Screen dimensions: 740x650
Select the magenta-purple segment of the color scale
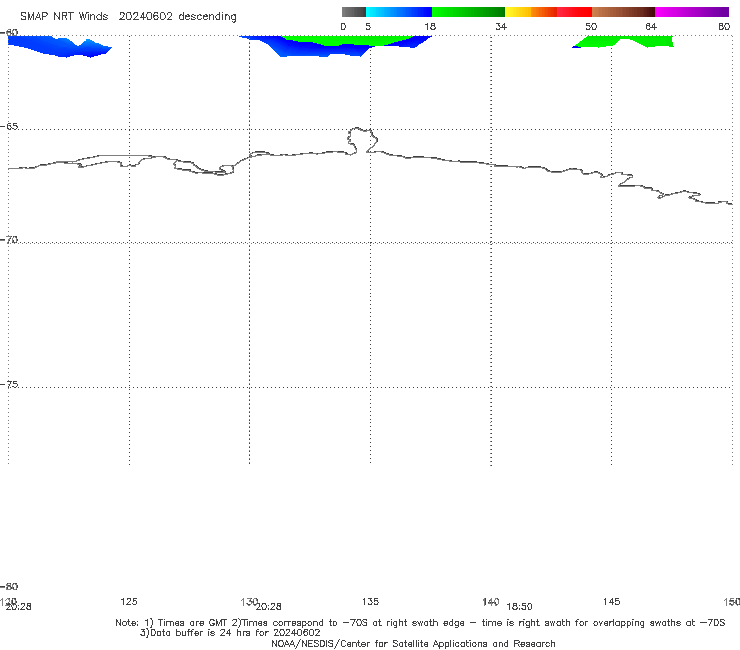(692, 12)
